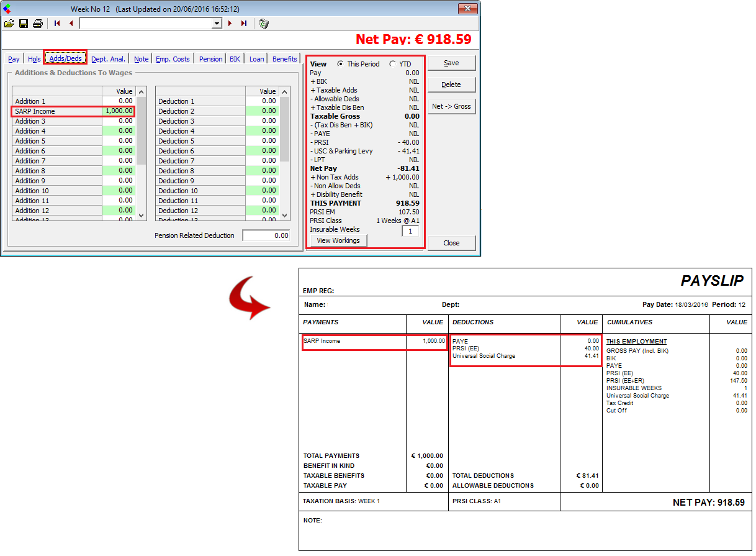Click the printer icon in toolbar
This screenshot has width=756, height=556.
pos(38,24)
